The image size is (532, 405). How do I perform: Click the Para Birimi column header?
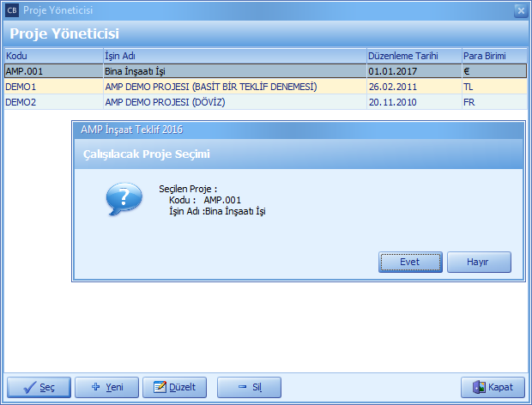(x=493, y=56)
